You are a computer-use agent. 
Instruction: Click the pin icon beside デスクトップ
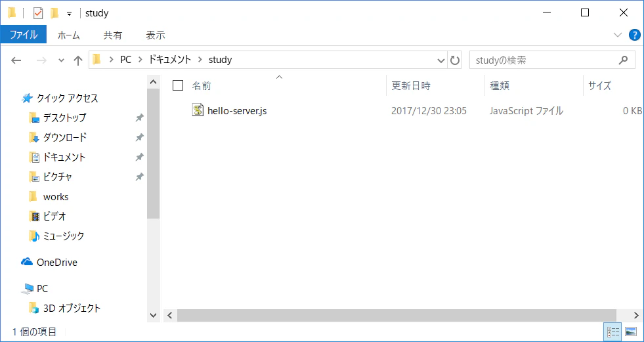click(140, 118)
